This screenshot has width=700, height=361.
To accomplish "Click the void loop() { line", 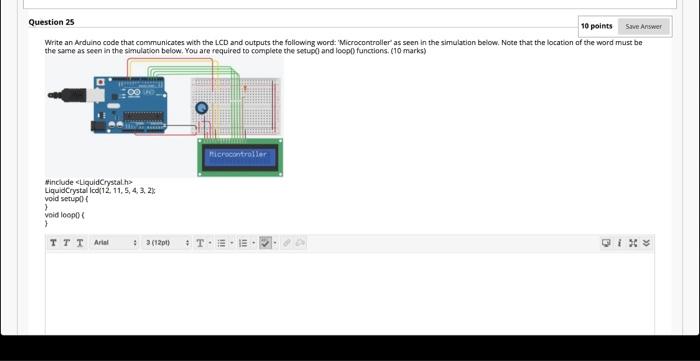I will click(x=65, y=215).
